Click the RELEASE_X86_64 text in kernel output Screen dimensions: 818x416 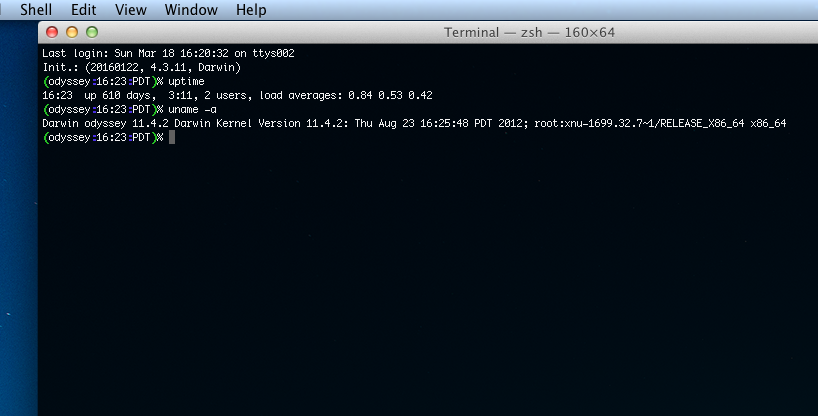[x=702, y=124]
